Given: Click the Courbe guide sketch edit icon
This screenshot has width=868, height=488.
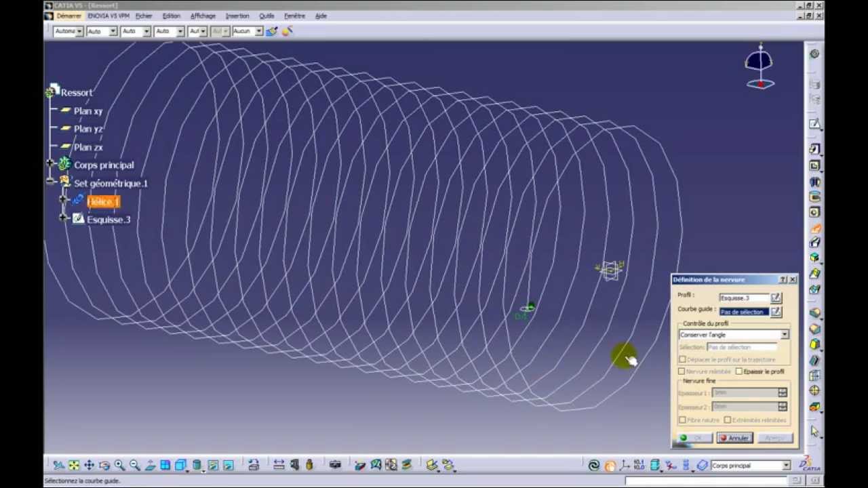Looking at the screenshot, I should [x=776, y=312].
